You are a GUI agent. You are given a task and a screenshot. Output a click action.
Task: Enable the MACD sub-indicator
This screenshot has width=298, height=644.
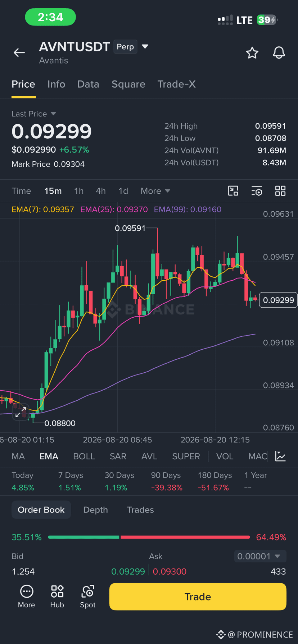258,456
